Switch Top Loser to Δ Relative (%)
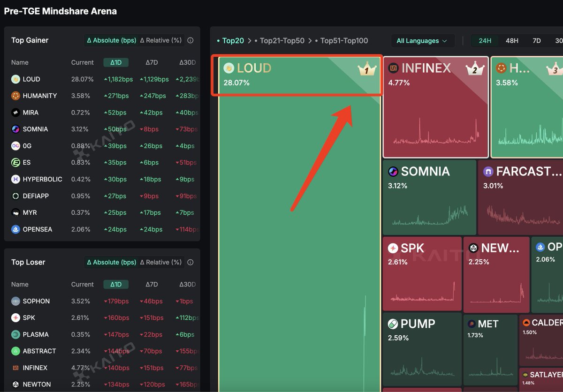The width and height of the screenshot is (563, 392). click(161, 262)
